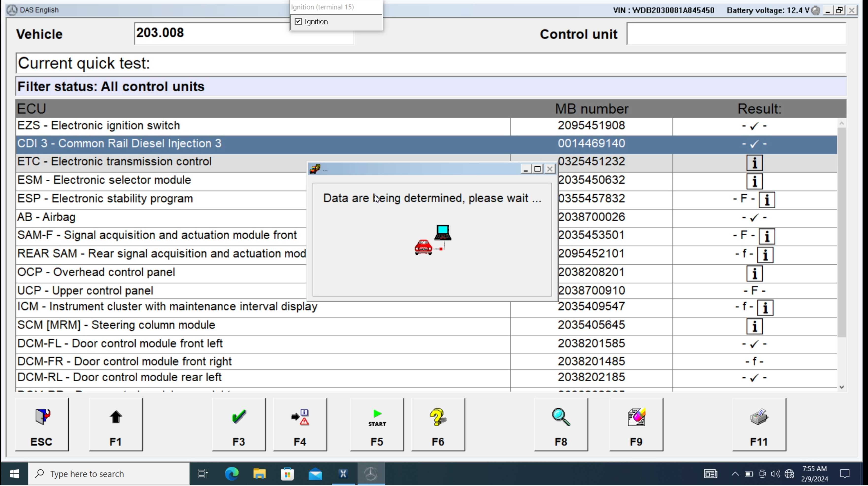Click the info icon in the ESP row
Viewport: 868px width, 486px height.
pos(767,200)
